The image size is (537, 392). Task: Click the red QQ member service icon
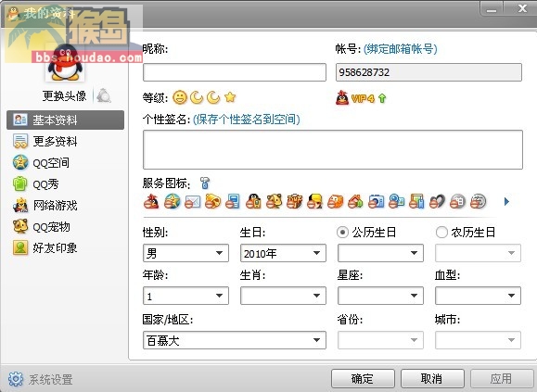[x=151, y=201]
